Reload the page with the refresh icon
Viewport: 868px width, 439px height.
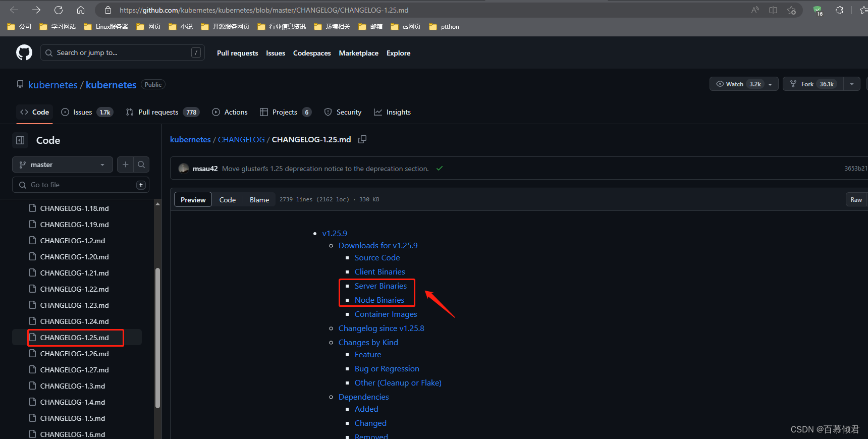59,10
